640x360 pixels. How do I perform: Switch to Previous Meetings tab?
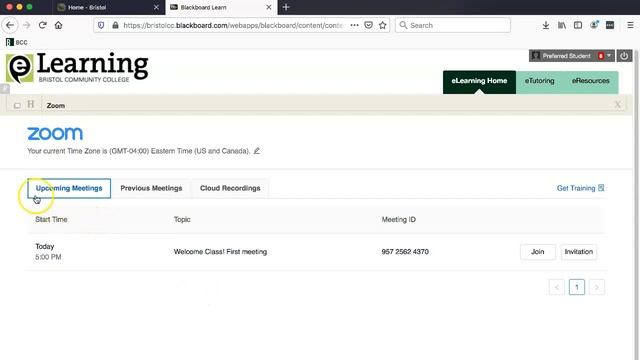(151, 188)
